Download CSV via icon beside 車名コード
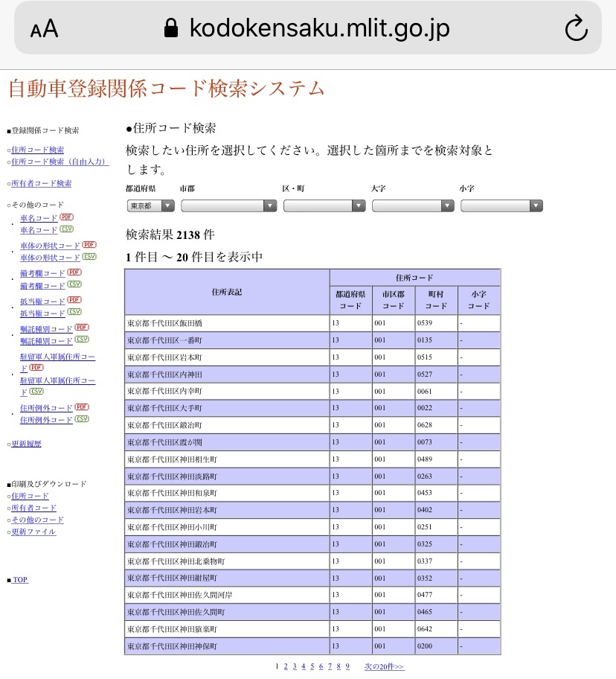Screen dimensions: 616x679 (67, 229)
